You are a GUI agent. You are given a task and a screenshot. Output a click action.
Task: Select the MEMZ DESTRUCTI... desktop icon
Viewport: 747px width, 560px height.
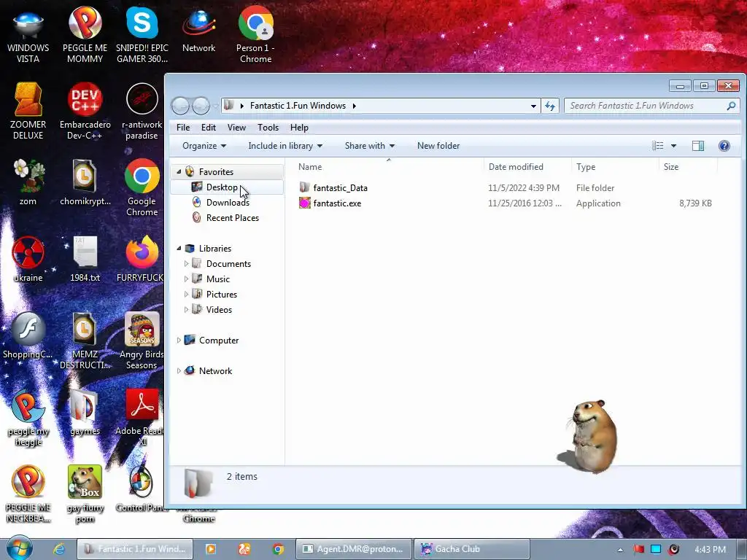click(x=85, y=341)
